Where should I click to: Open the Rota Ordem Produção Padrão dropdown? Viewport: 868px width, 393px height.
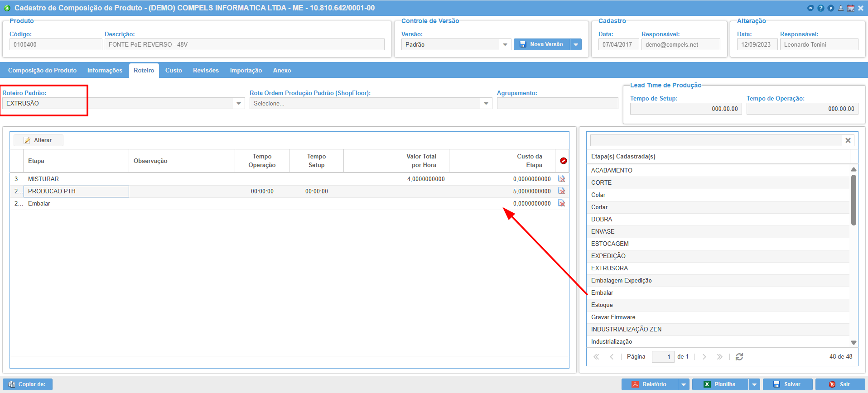tap(486, 103)
